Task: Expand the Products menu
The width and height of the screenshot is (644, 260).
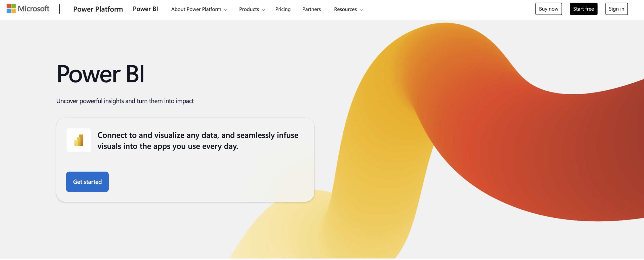Action: 249,9
